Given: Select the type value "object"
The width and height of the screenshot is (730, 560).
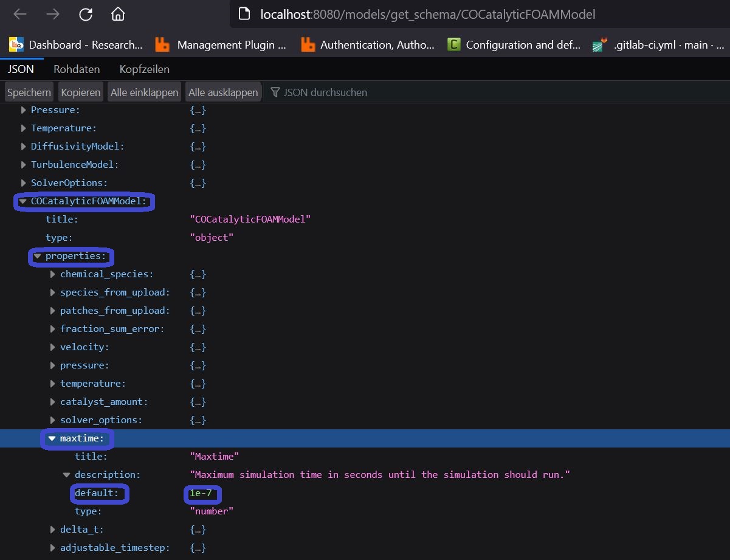Looking at the screenshot, I should click(212, 238).
